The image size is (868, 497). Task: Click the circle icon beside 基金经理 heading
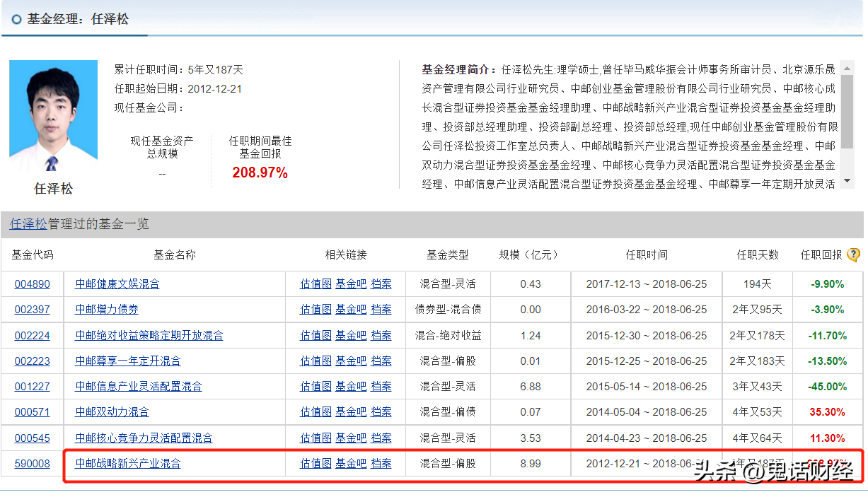pyautogui.click(x=17, y=19)
